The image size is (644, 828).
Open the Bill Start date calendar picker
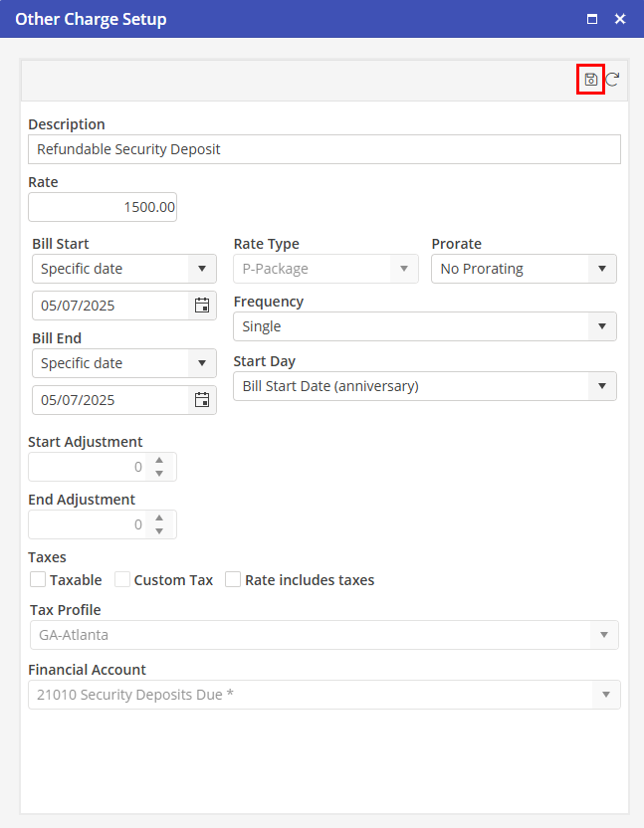202,306
